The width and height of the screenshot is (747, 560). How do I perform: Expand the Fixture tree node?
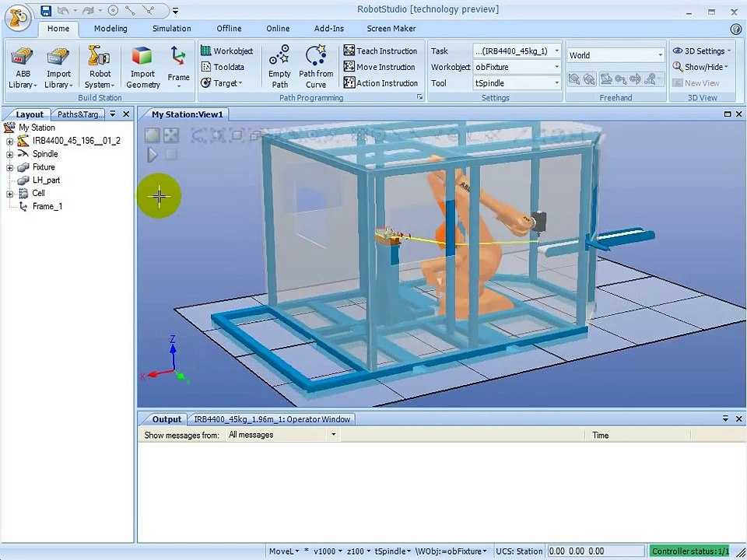click(9, 168)
